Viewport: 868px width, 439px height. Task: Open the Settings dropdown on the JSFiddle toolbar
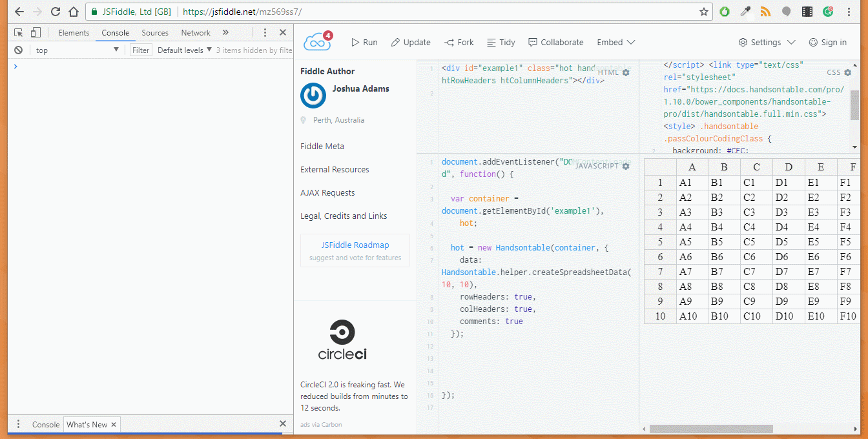pyautogui.click(x=766, y=42)
